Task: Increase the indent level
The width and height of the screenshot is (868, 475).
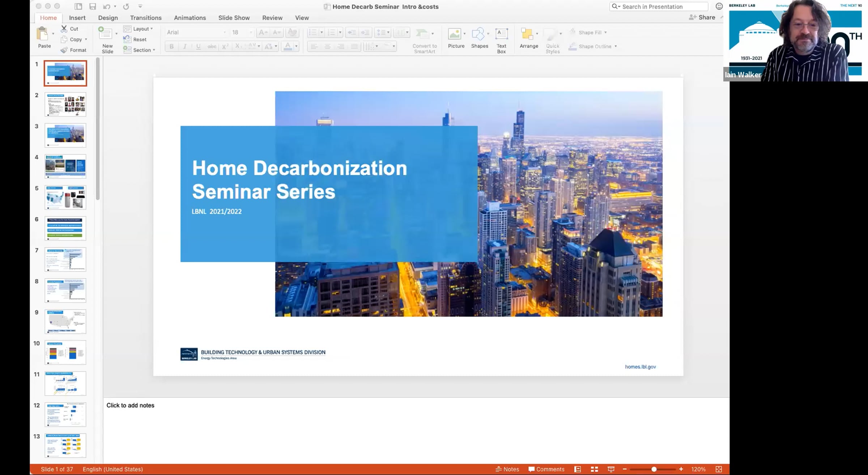Action: click(x=365, y=33)
